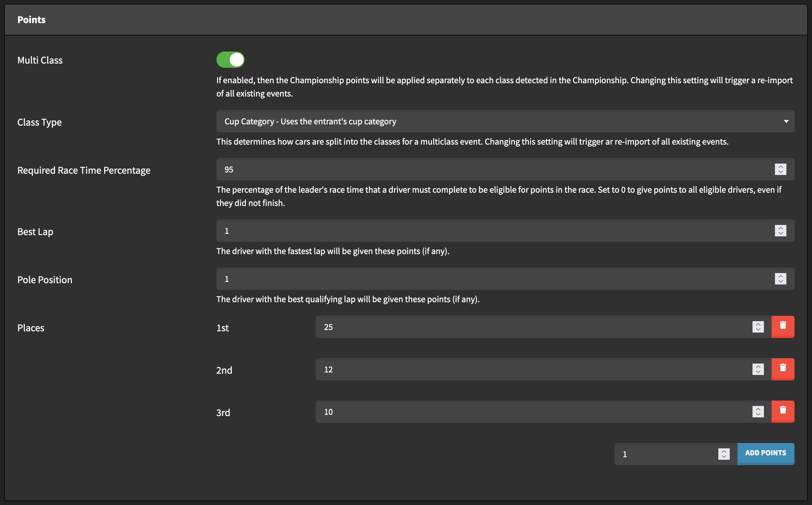The width and height of the screenshot is (812, 505).
Task: Remove the 3rd place points entry
Action: tap(783, 411)
